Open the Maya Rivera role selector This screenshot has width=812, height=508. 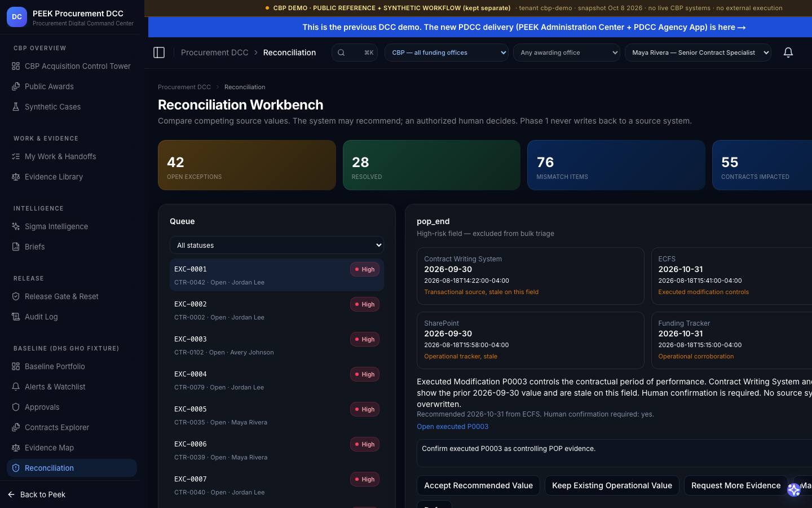(x=698, y=52)
